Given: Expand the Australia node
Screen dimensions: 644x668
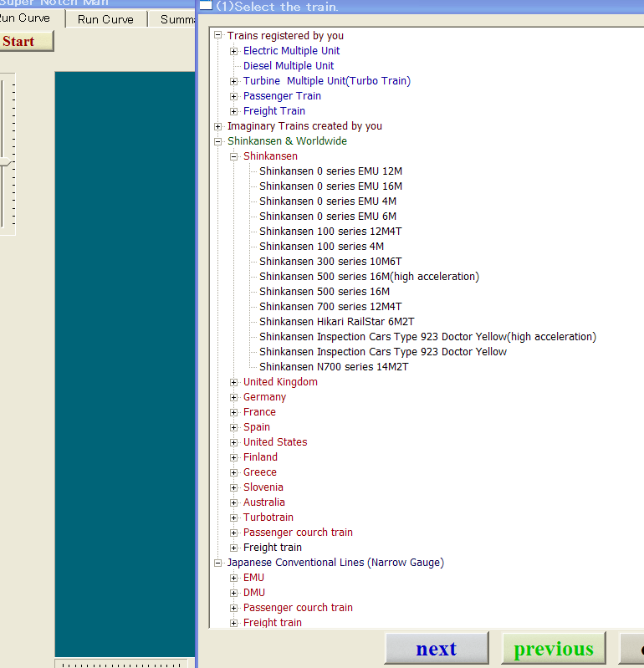Looking at the screenshot, I should [233, 502].
